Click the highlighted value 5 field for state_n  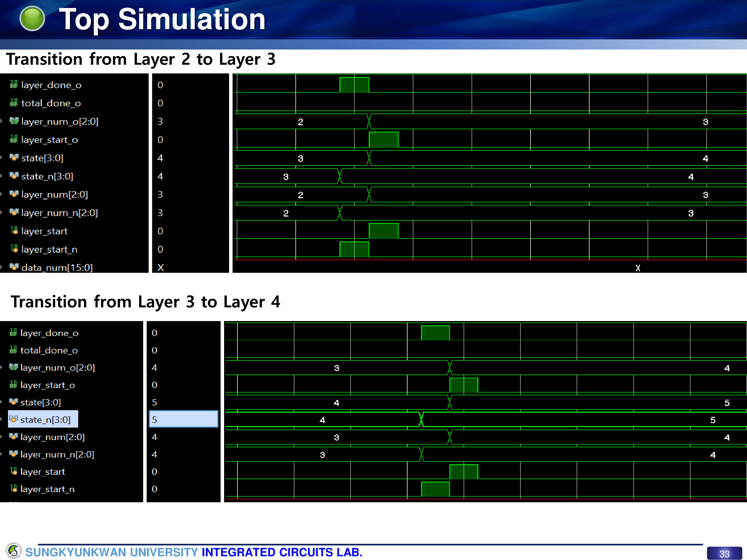click(x=184, y=419)
